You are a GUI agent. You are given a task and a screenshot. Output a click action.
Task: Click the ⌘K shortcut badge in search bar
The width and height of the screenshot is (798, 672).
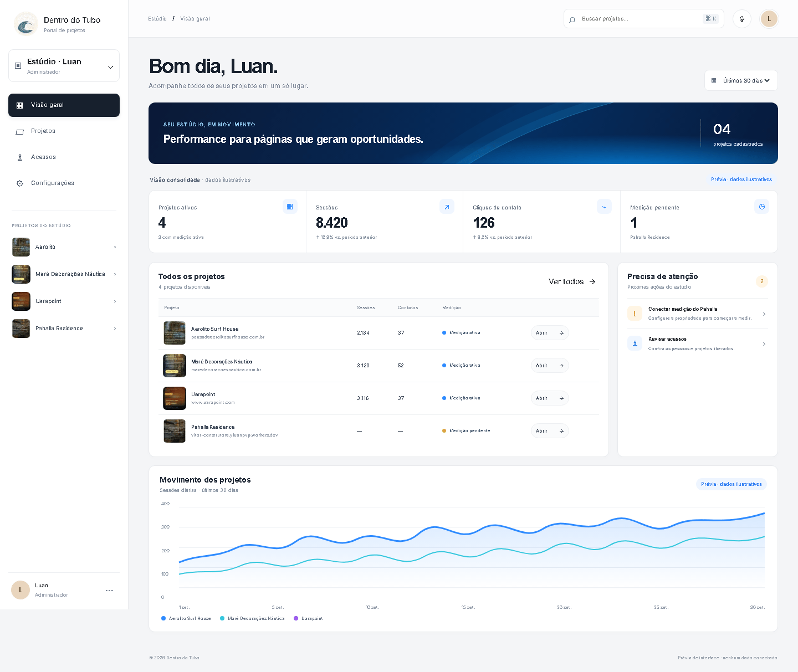(710, 19)
